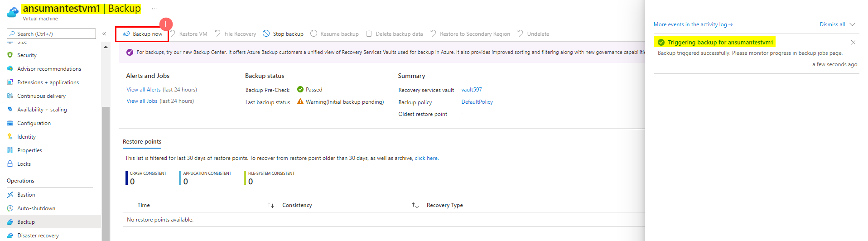Click the Bastion icon in the sidebar

click(x=10, y=195)
